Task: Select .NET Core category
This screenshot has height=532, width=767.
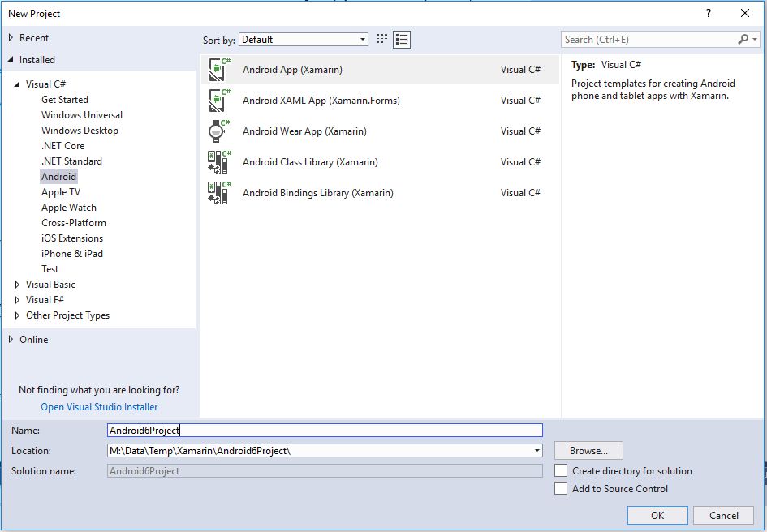Action: click(x=62, y=146)
